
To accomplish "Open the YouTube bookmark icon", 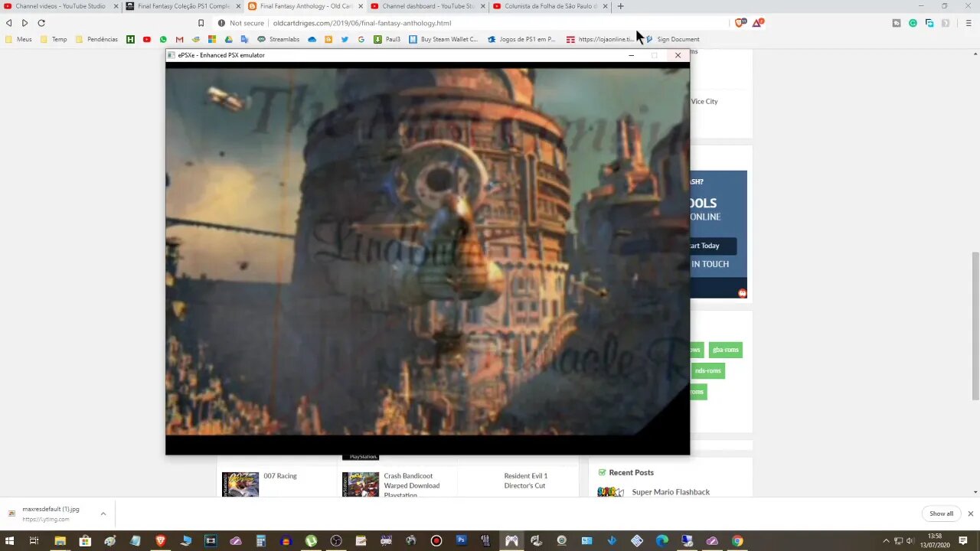I will click(147, 39).
